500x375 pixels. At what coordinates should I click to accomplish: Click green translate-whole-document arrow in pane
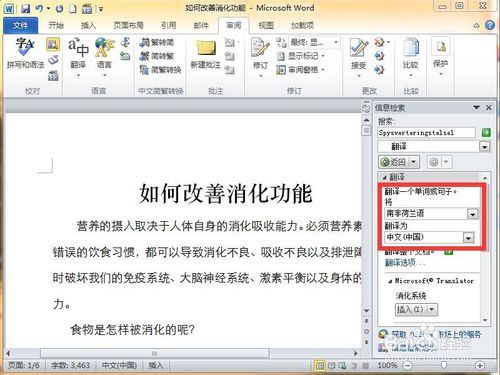tap(449, 252)
